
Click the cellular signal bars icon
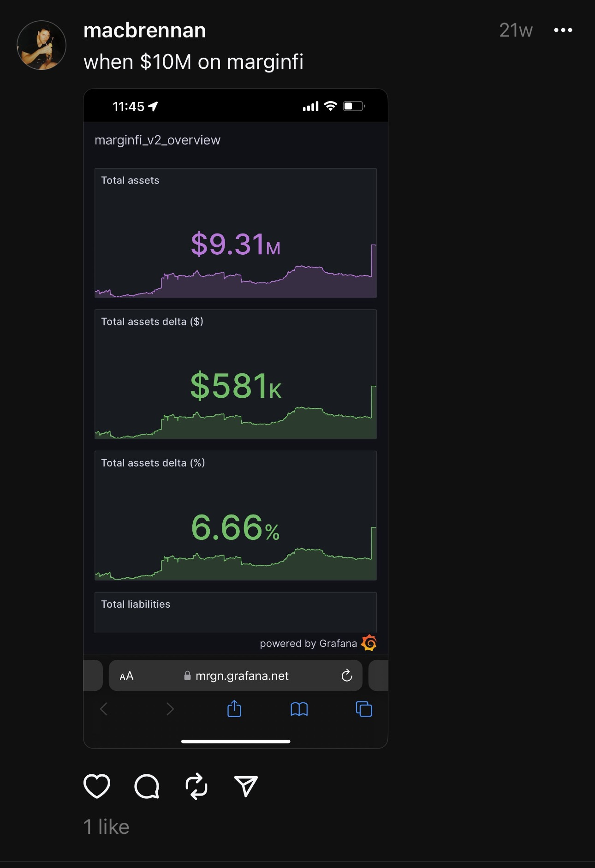tap(310, 107)
